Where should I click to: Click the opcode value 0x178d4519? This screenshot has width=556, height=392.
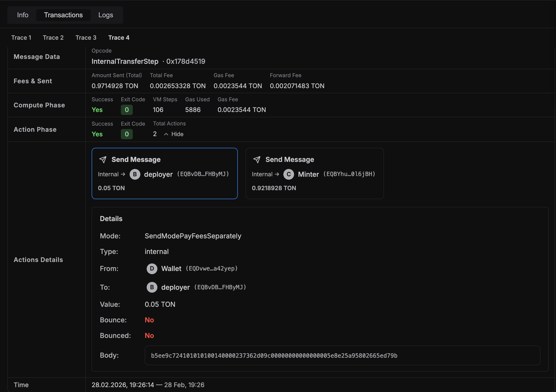pyautogui.click(x=186, y=61)
